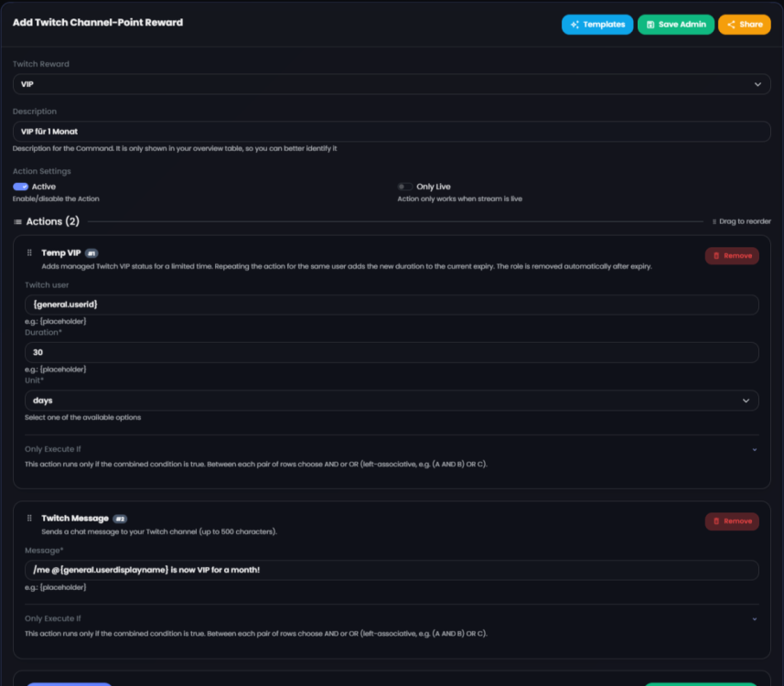Click the Message field with /me text
The image size is (784, 686).
point(392,570)
